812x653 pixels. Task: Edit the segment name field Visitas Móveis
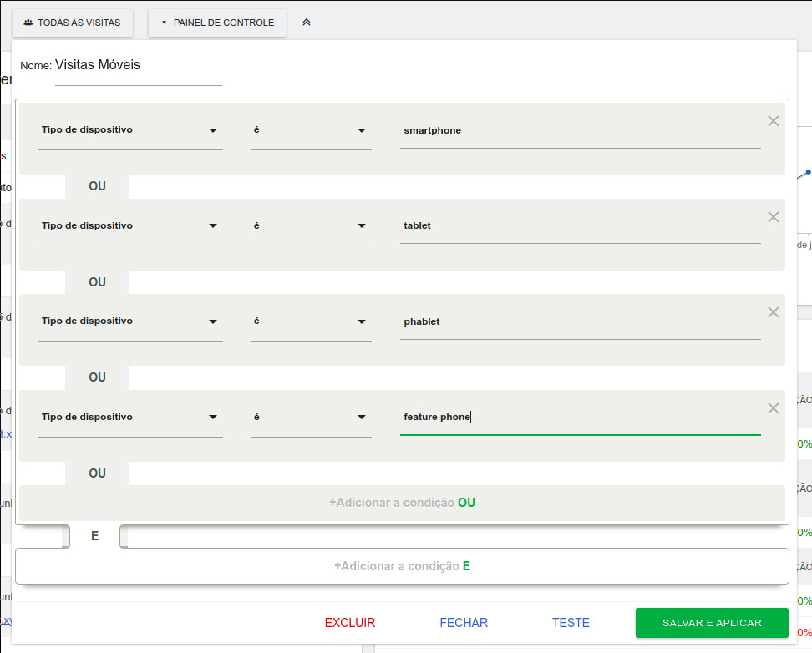pos(138,66)
